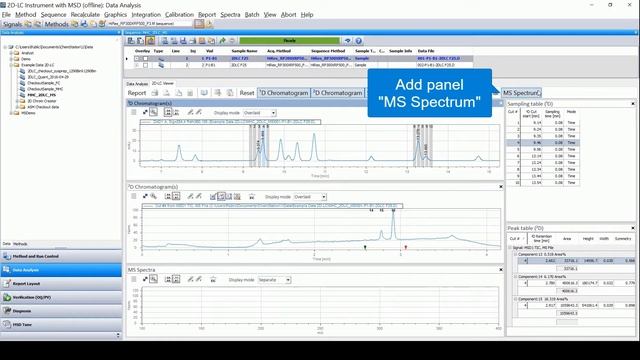Switch to the 2D-LC Viewer tab
This screenshot has height=360, width=640.
point(162,83)
